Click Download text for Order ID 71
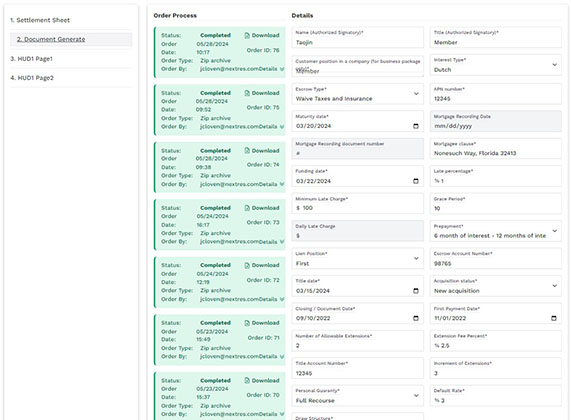 pyautogui.click(x=266, y=323)
